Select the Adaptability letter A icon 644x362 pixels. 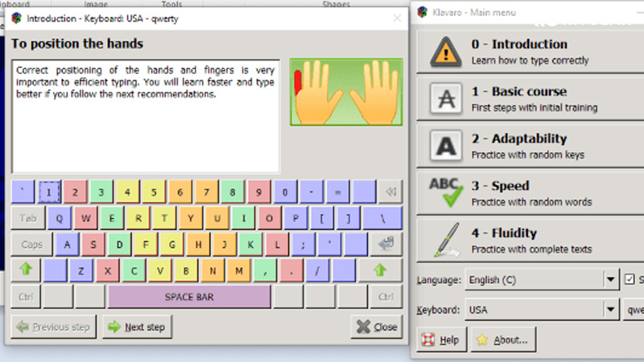coord(444,146)
